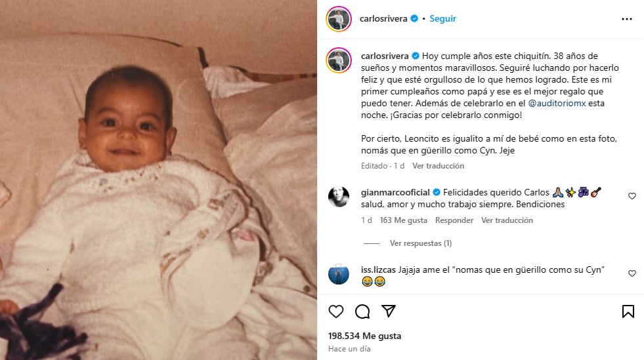Open the comment bubble icon
This screenshot has height=360, width=644.
coord(362,311)
